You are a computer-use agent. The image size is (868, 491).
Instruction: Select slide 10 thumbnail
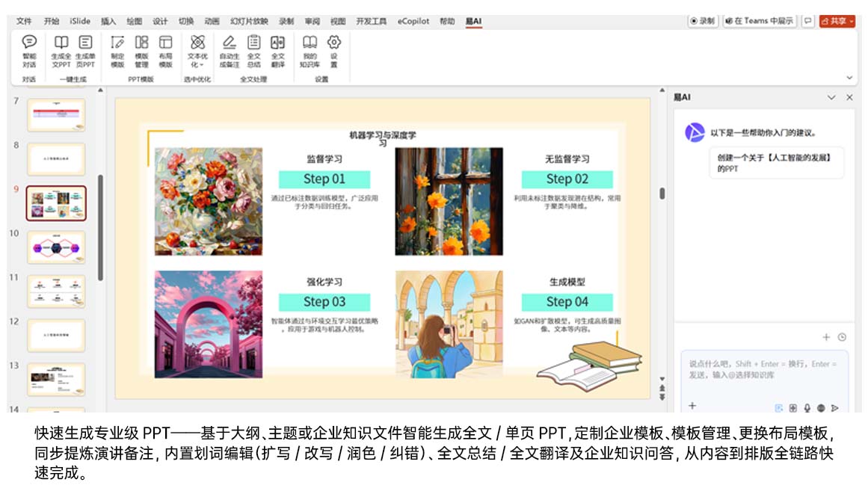[56, 247]
